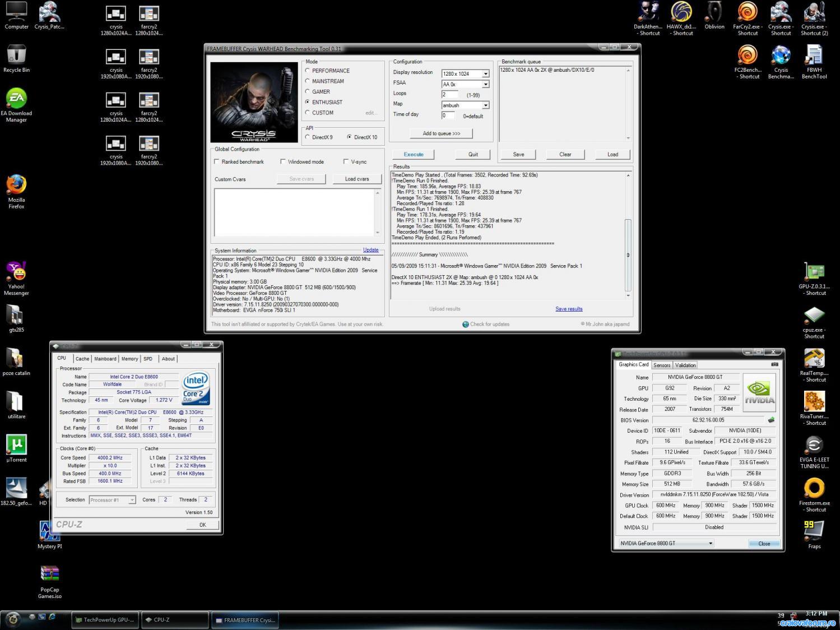Switch to CPU-Z taskbar button
840x630 pixels.
(174, 620)
